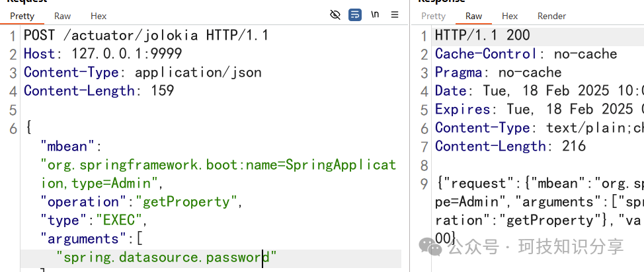Click the Content-Length 159 header

click(99, 90)
